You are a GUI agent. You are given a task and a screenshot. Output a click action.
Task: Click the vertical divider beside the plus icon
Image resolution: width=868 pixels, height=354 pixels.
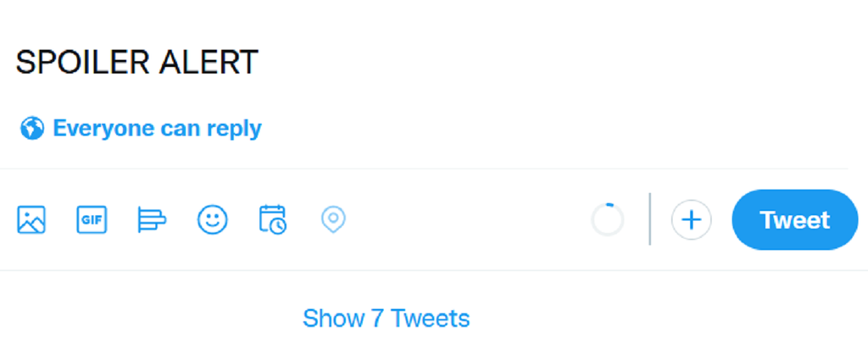tap(650, 220)
